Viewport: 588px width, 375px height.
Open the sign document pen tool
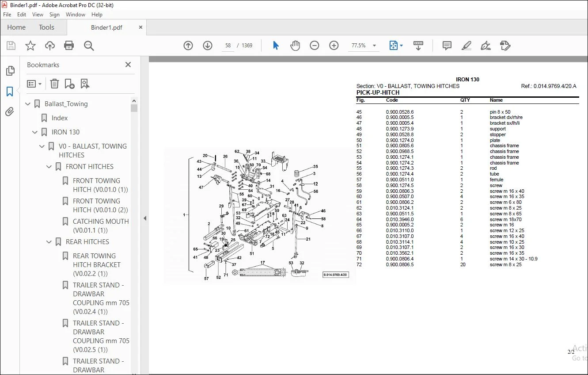pyautogui.click(x=486, y=46)
